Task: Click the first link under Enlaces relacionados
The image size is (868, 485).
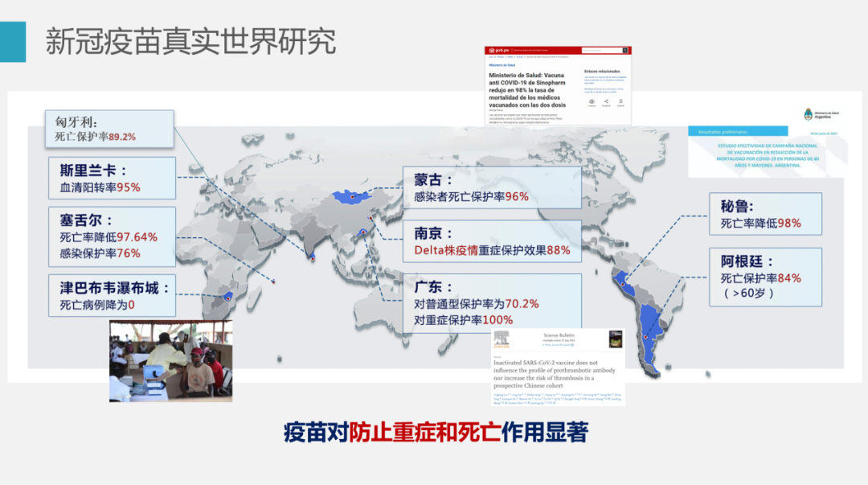Action: pos(605,80)
